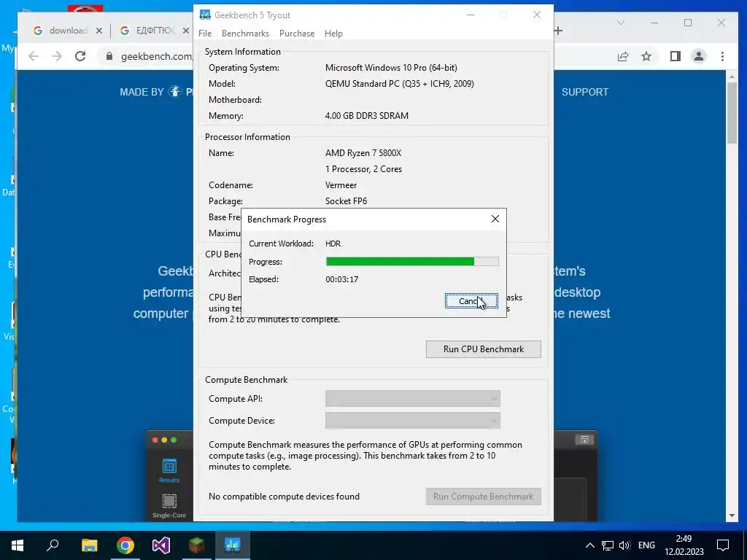Expand the Compute API dropdown

coord(413,399)
